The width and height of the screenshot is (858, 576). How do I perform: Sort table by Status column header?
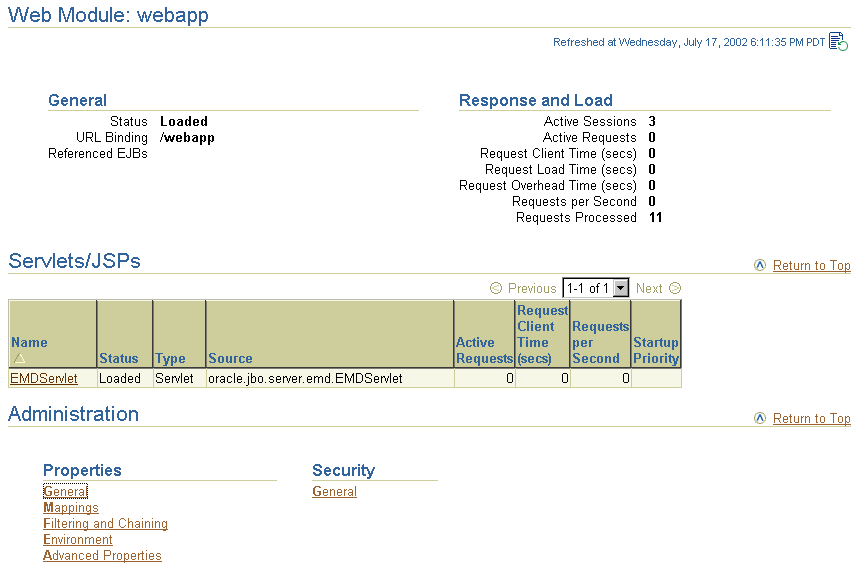(118, 358)
